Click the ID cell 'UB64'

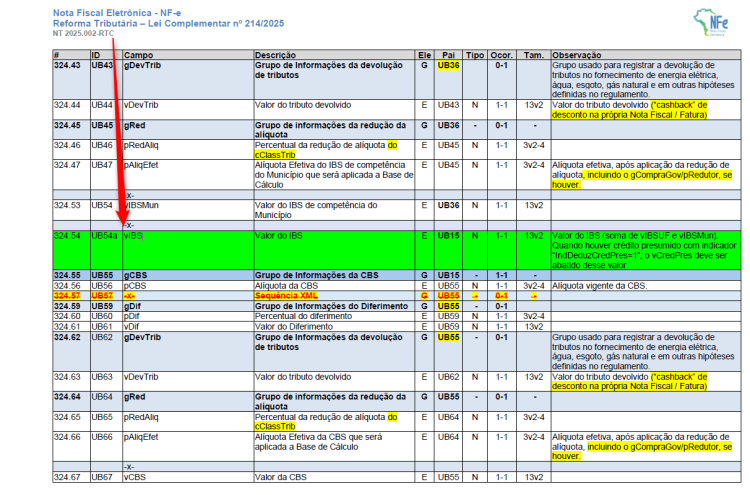102,397
